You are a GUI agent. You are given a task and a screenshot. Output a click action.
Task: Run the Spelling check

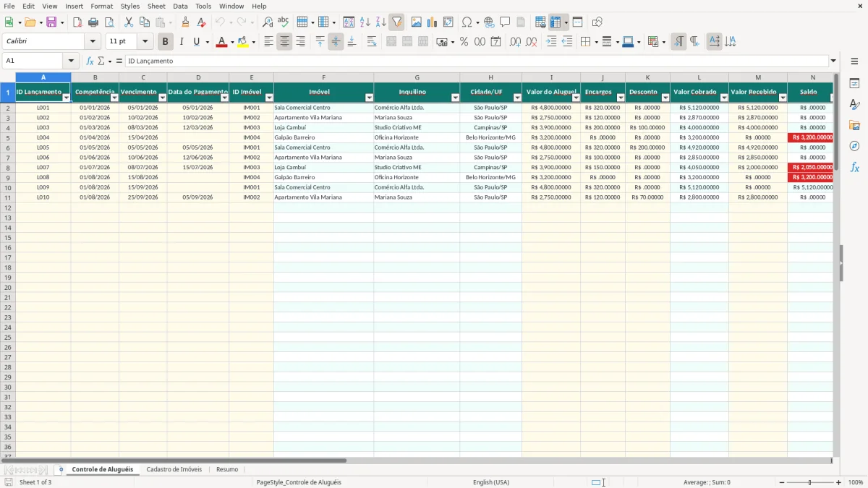pyautogui.click(x=284, y=22)
